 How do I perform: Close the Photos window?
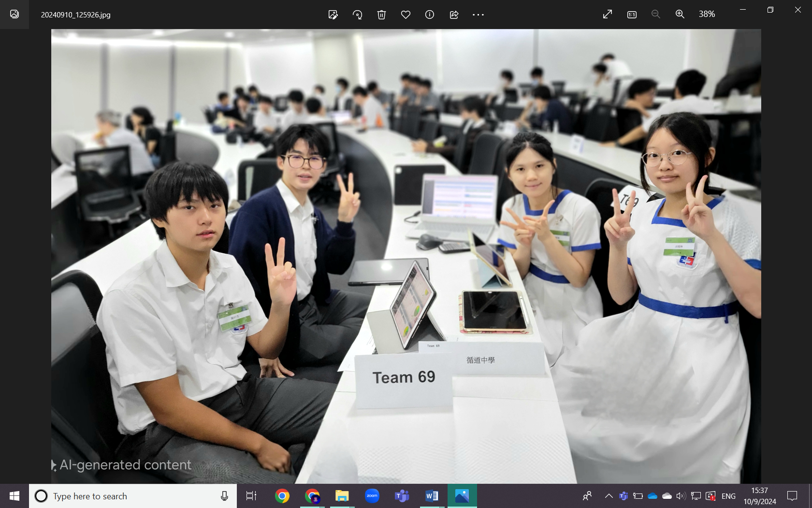point(798,10)
